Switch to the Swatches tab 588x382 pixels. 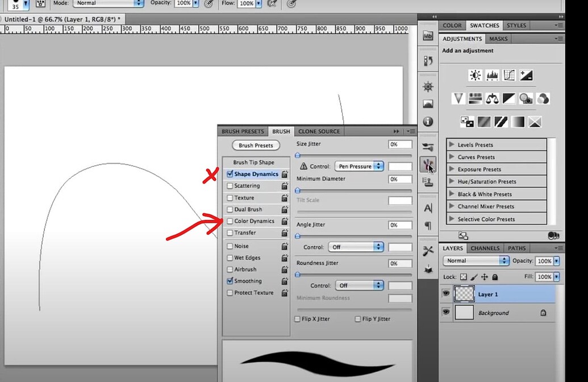[x=484, y=25]
